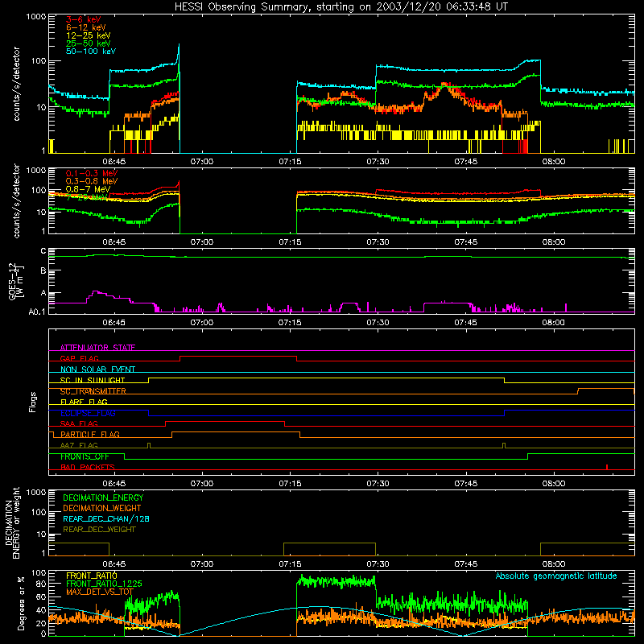Click the FRONT_RATIO_1225 legend label

coord(104,584)
